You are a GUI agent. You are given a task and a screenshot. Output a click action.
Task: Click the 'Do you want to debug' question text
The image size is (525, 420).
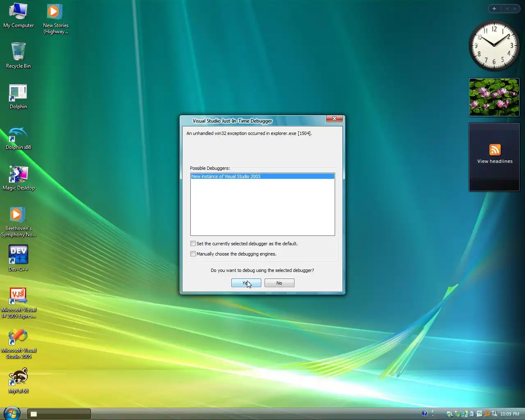click(x=262, y=270)
